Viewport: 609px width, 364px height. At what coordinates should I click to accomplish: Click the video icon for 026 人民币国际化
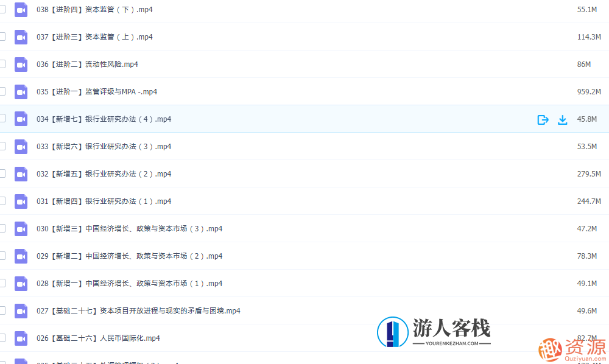(x=21, y=338)
